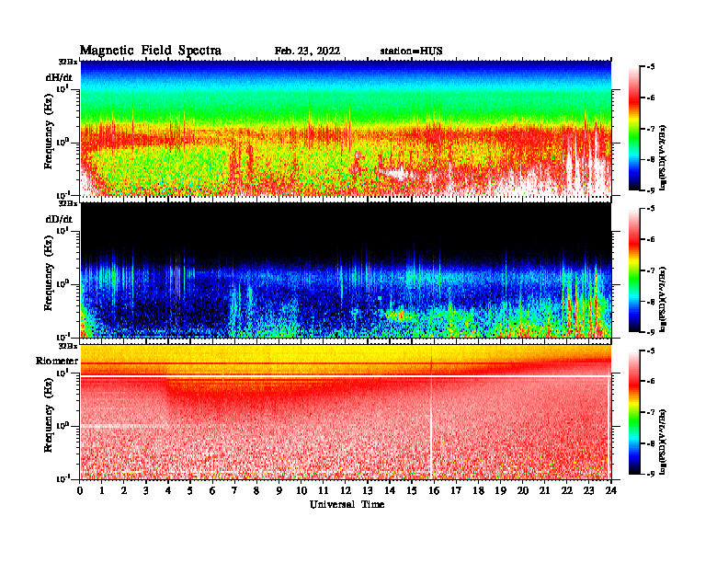
Task: Click hour "17" on the Universal Time axis
Action: pos(457,491)
